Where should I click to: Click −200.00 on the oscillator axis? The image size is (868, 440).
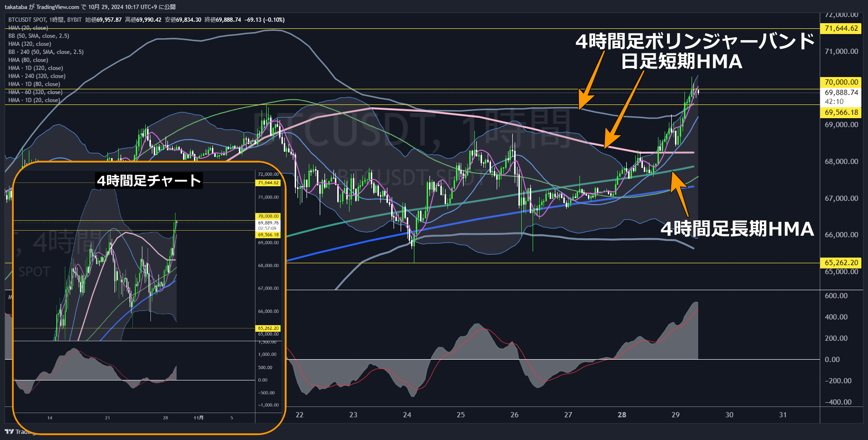pyautogui.click(x=838, y=381)
